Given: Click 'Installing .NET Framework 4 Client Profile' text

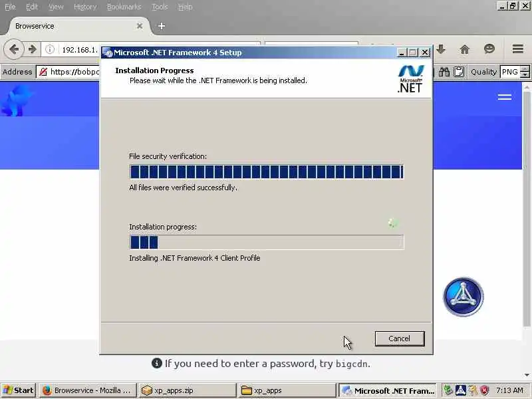Looking at the screenshot, I should (x=195, y=258).
